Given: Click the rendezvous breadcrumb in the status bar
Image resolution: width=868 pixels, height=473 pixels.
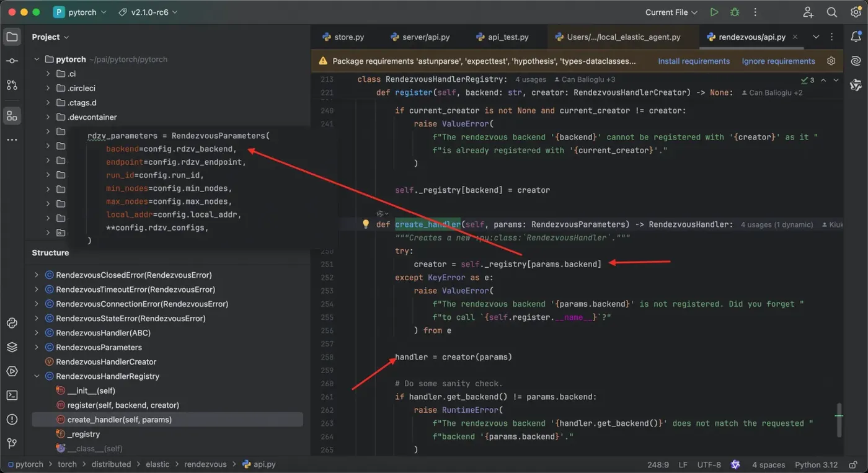Looking at the screenshot, I should [205, 464].
